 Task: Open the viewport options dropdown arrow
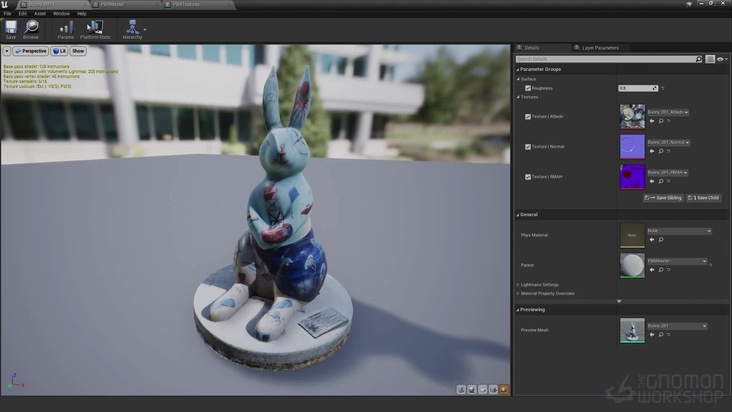click(x=7, y=51)
